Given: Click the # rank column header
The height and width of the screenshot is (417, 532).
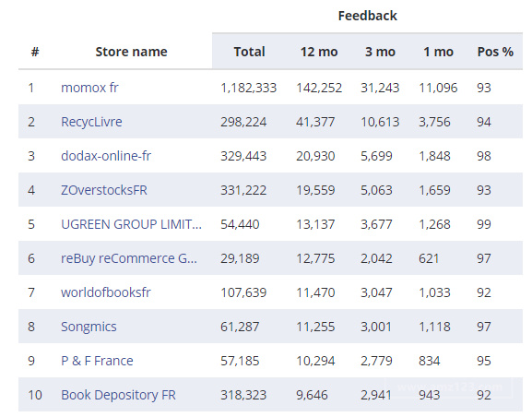Looking at the screenshot, I should click(35, 52).
